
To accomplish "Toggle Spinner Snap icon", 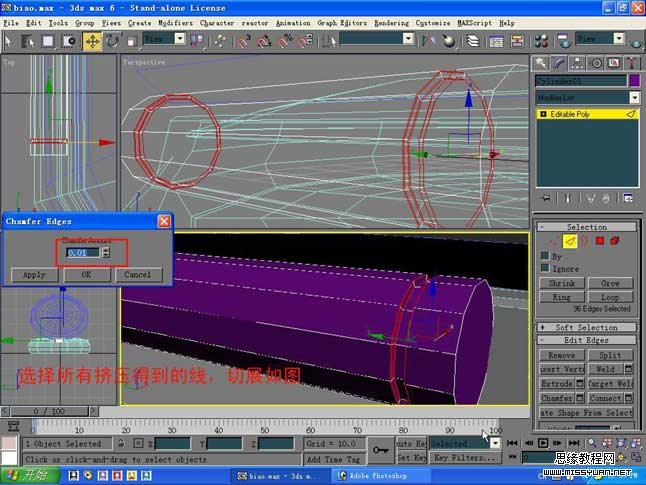I will (x=306, y=41).
